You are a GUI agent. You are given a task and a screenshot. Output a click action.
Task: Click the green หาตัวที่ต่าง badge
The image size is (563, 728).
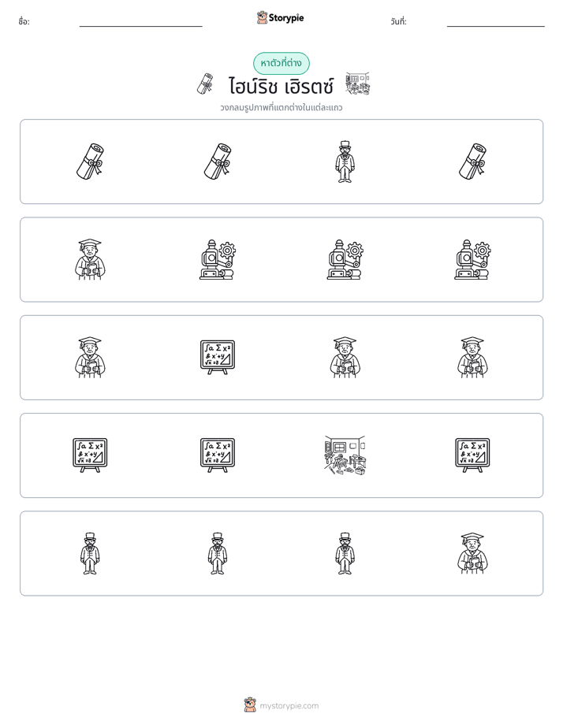click(x=281, y=63)
